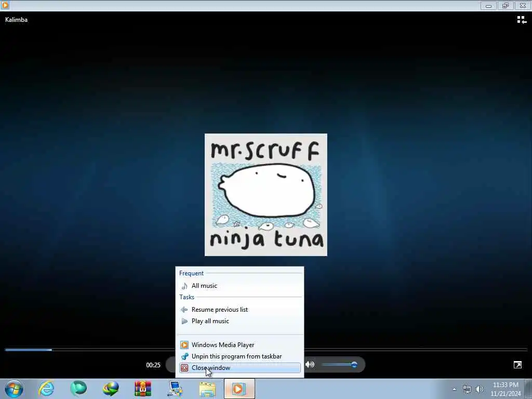Click the Kalimba song title
The width and height of the screenshot is (532, 399).
tap(16, 20)
